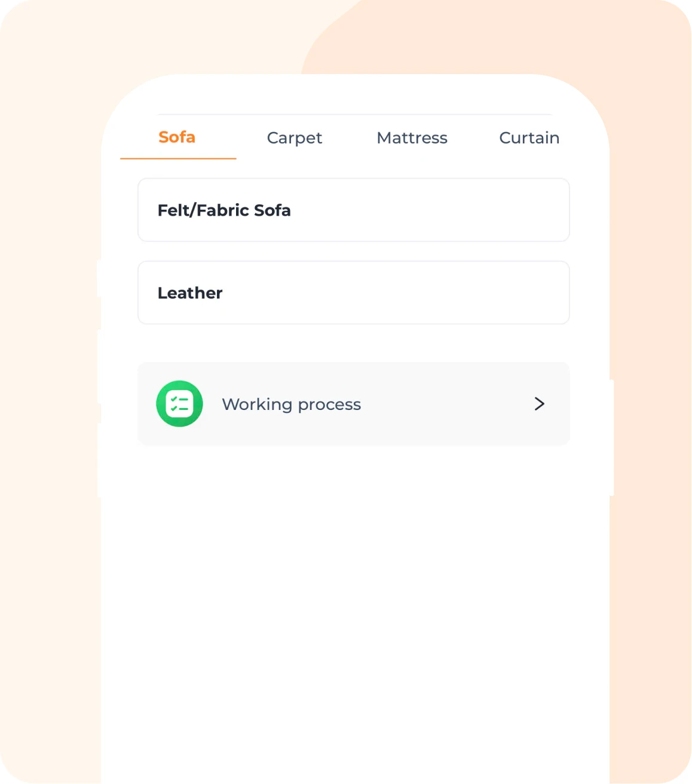Screen dimensions: 692x784
Task: Open the green Working process checklist icon
Action: (x=179, y=404)
